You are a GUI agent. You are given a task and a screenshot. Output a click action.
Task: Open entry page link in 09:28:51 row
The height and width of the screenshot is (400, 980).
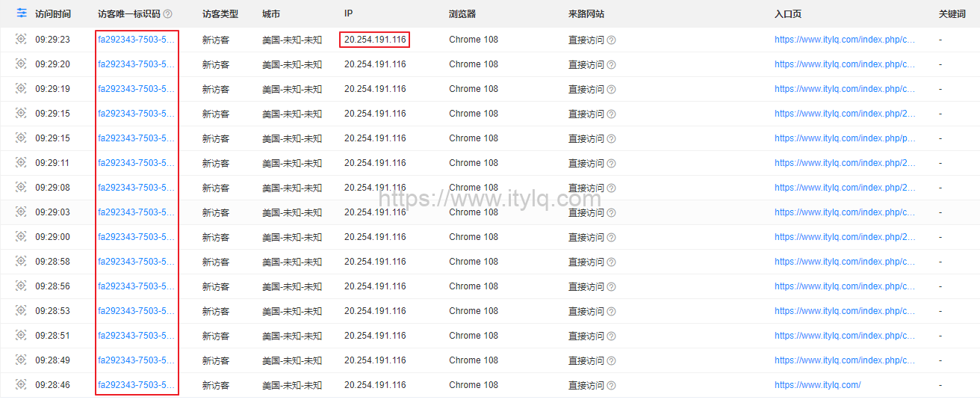point(844,336)
